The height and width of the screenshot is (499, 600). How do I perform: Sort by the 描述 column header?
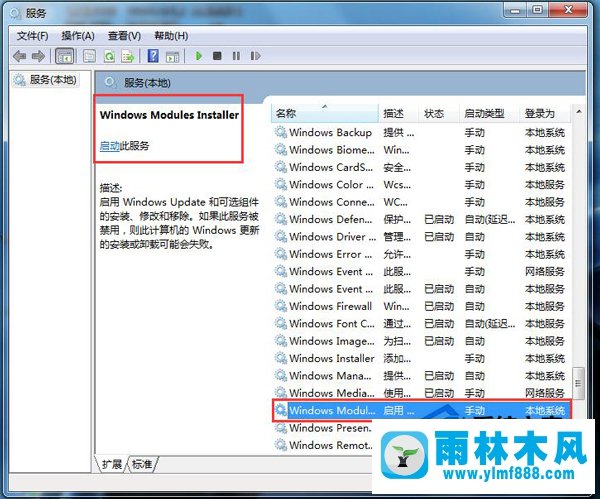399,113
